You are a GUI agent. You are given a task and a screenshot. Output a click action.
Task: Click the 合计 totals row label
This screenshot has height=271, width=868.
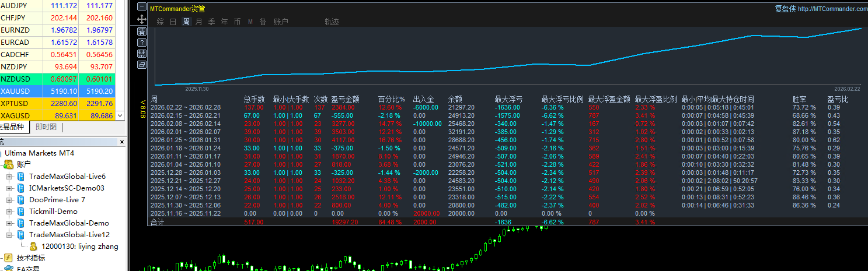click(157, 222)
